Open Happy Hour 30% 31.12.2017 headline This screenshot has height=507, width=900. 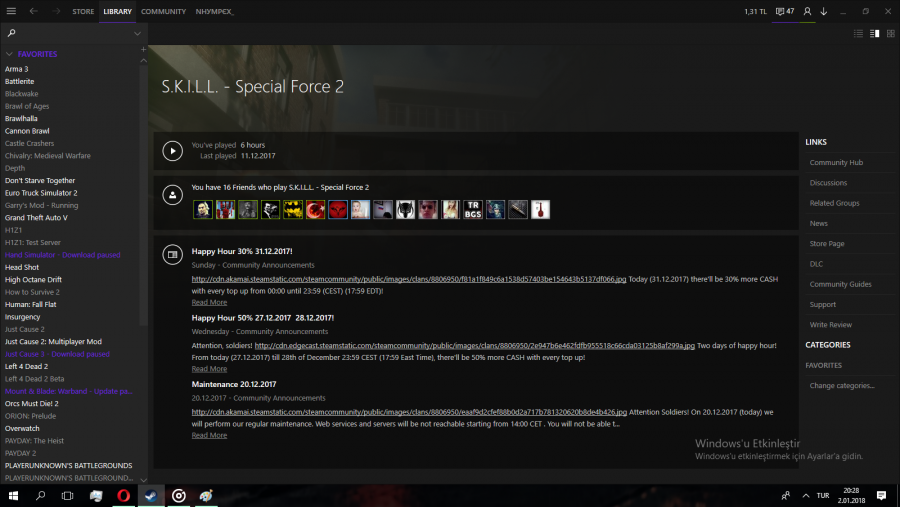tap(242, 251)
